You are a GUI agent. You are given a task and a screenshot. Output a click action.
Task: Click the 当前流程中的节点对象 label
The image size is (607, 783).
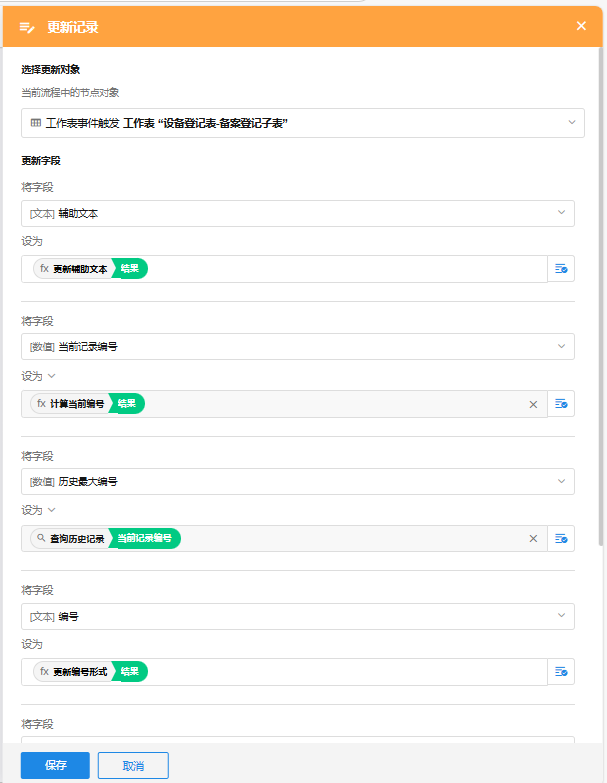click(70, 92)
